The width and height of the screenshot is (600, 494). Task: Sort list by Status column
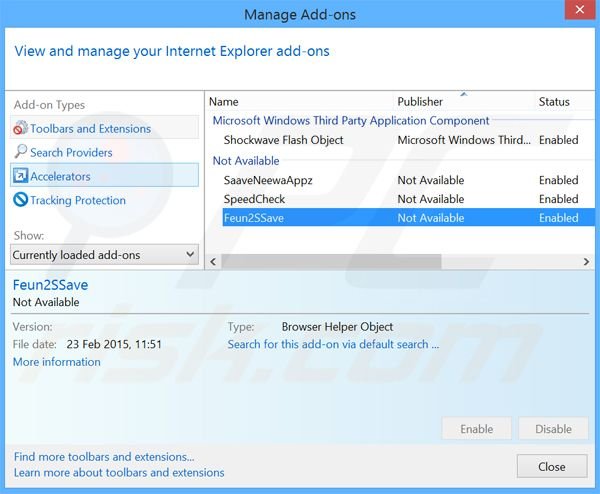554,102
